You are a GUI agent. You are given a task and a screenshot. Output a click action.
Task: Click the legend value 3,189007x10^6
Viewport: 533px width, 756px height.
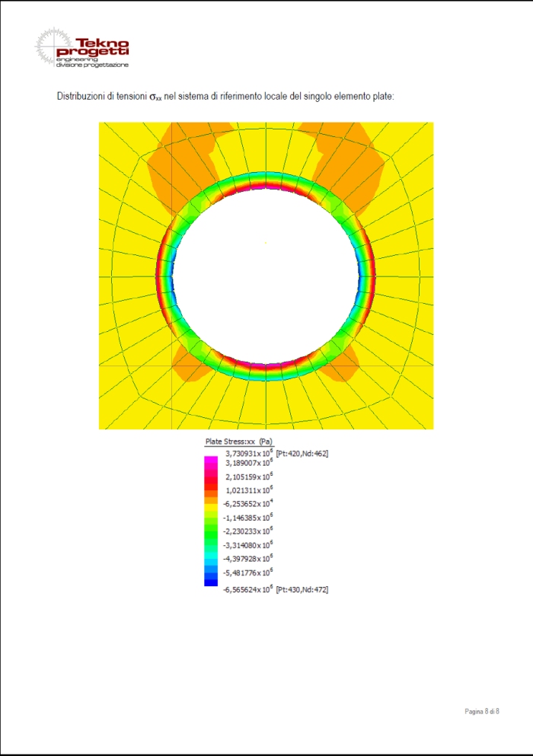point(249,462)
